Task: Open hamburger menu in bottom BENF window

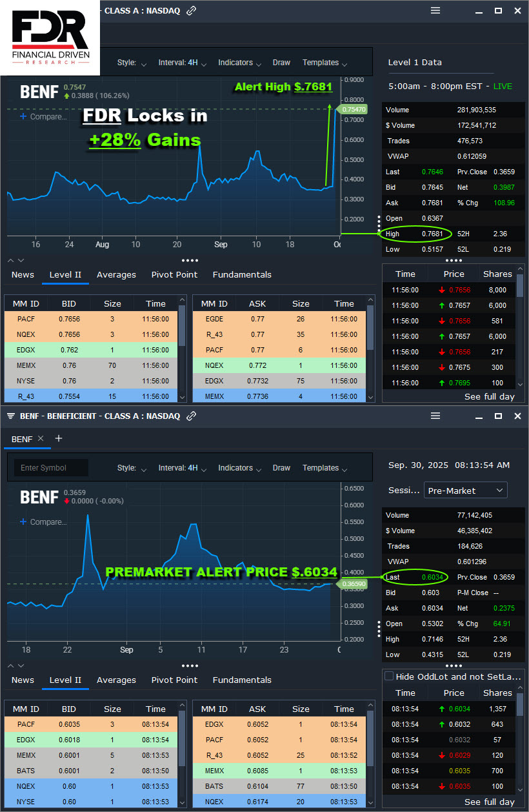Action: [435, 416]
